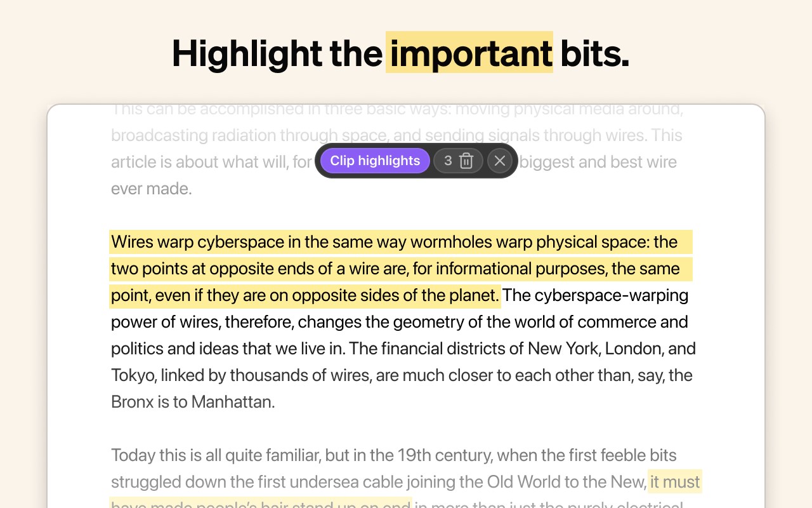Click the word "bits." in the headline
The width and height of the screenshot is (812, 508).
point(594,53)
